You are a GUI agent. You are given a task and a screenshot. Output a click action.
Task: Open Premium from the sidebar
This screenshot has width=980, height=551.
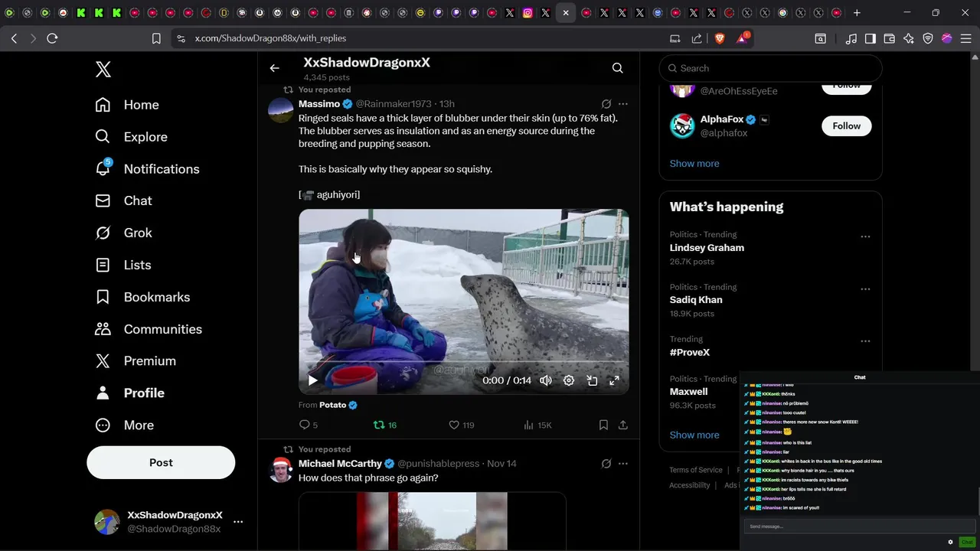(136, 360)
